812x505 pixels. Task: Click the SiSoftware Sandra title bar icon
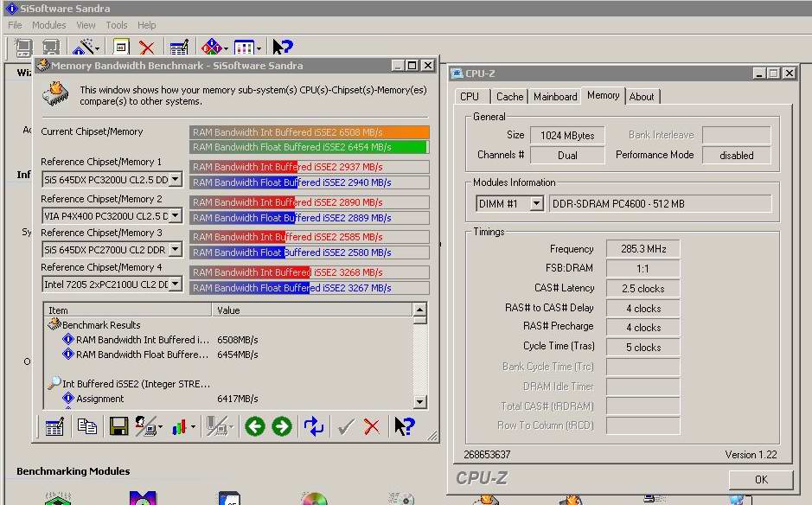click(11, 9)
